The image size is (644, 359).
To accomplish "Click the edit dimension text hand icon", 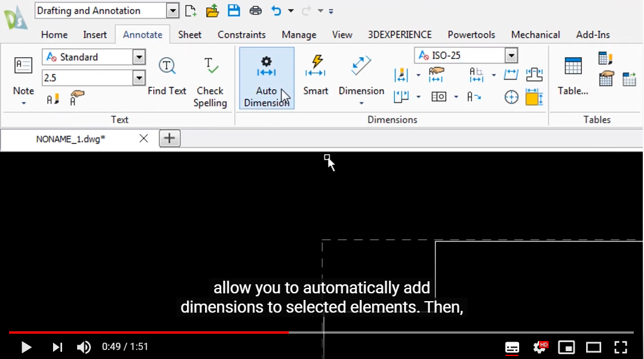I will coord(436,74).
